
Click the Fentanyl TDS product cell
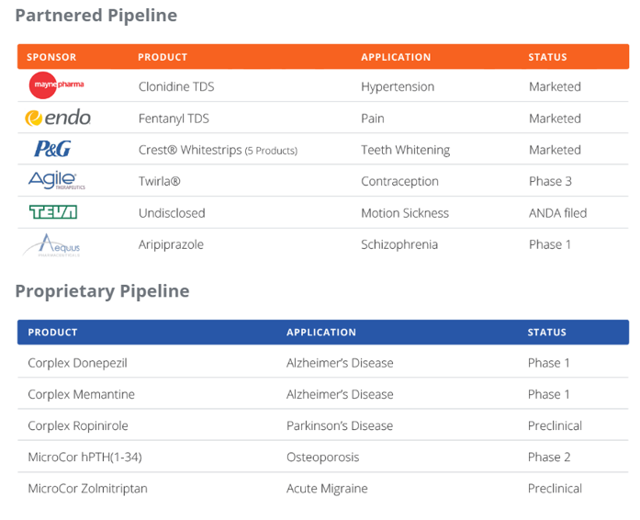pyautogui.click(x=174, y=118)
